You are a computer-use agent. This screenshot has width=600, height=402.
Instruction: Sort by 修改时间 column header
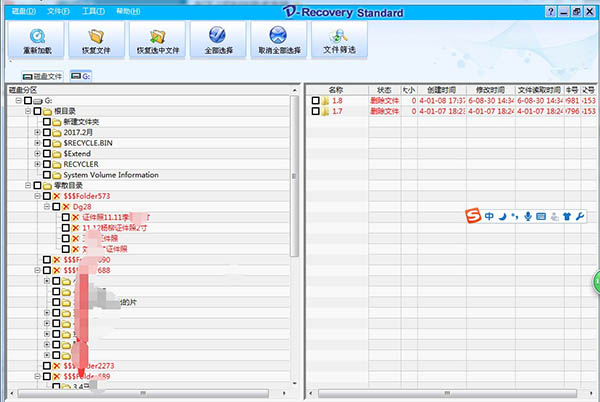click(491, 90)
